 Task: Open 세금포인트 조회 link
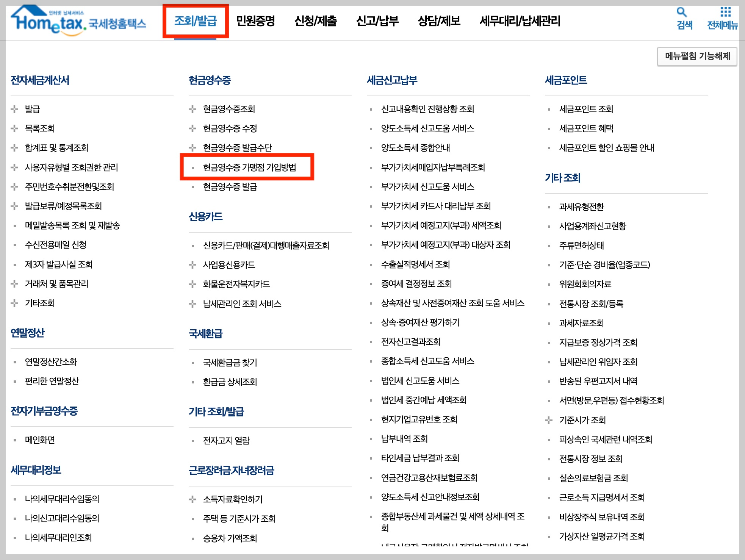tap(586, 109)
